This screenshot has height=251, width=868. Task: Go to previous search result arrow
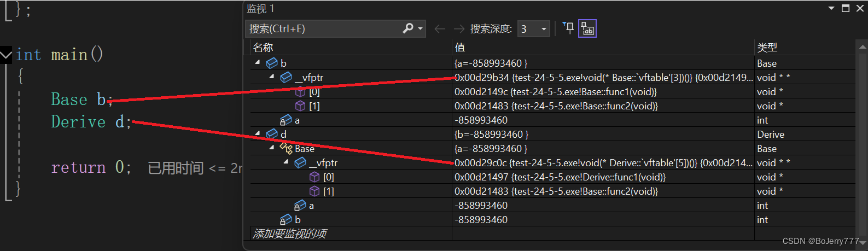click(x=440, y=29)
